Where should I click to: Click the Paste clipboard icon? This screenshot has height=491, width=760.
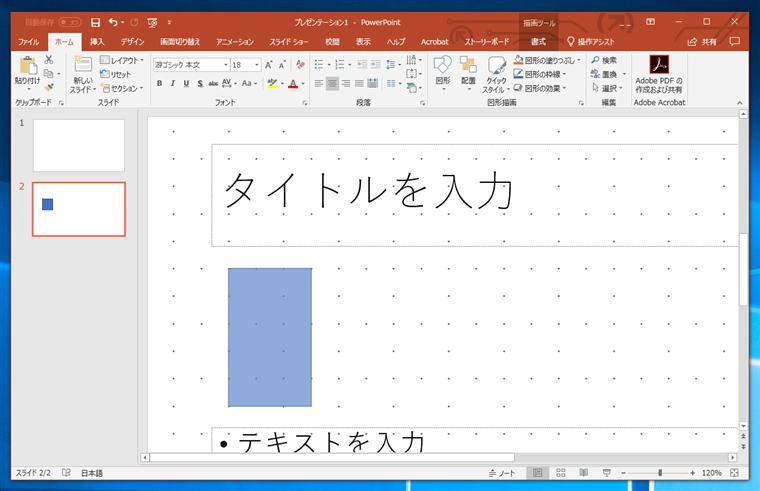tap(28, 66)
